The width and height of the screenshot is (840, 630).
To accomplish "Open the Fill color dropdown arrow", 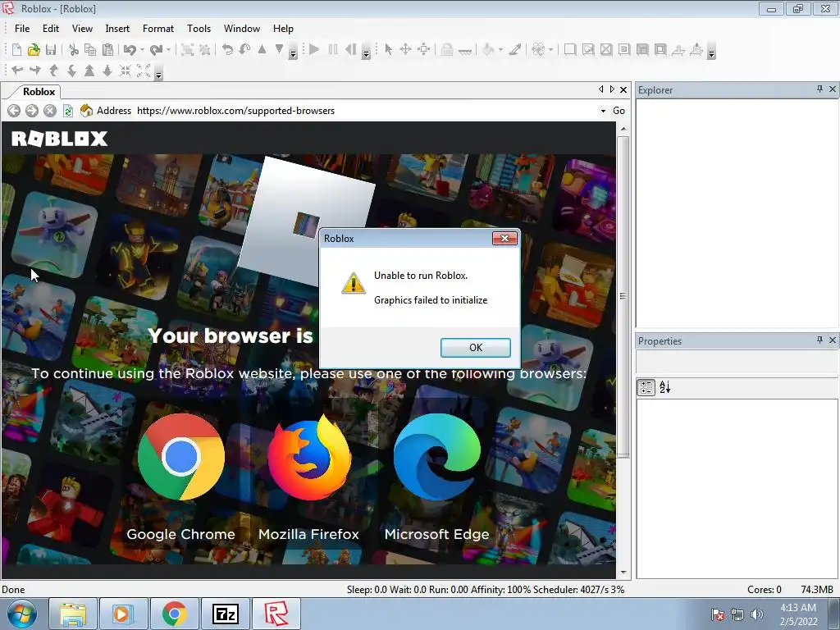I will (500, 50).
